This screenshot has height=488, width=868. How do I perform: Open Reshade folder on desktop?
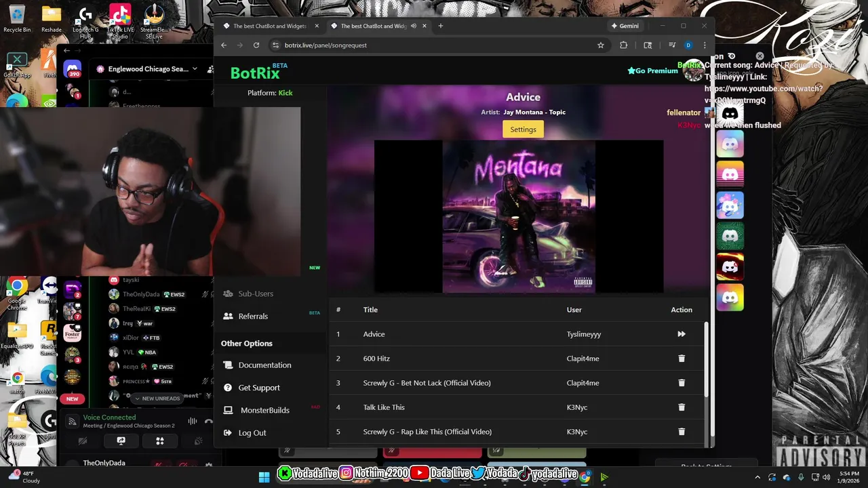pyautogui.click(x=52, y=18)
